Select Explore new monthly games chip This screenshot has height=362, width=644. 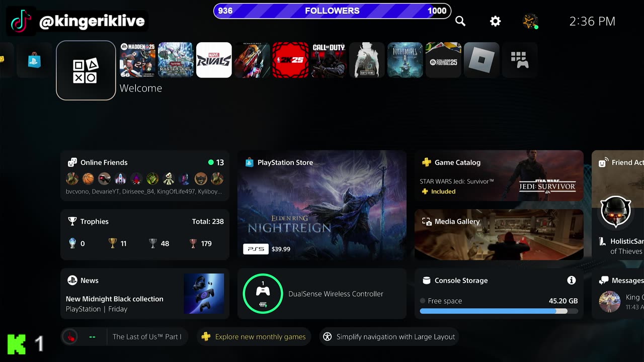[x=254, y=337]
